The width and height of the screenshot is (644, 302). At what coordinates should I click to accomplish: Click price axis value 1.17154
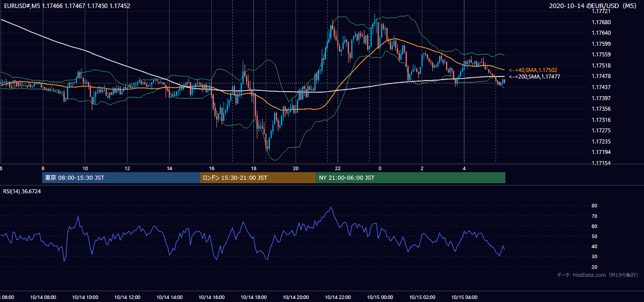click(601, 163)
